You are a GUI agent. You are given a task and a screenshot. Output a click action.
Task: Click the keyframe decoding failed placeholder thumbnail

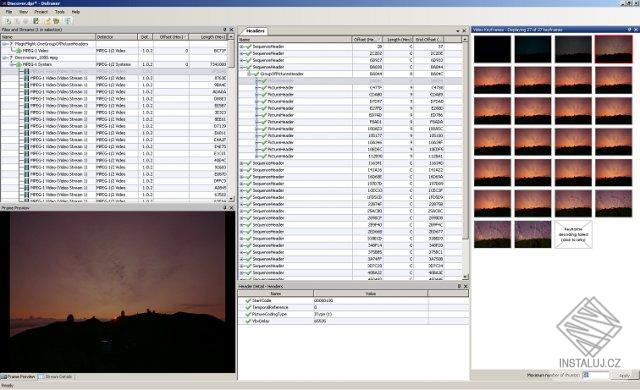pos(573,235)
